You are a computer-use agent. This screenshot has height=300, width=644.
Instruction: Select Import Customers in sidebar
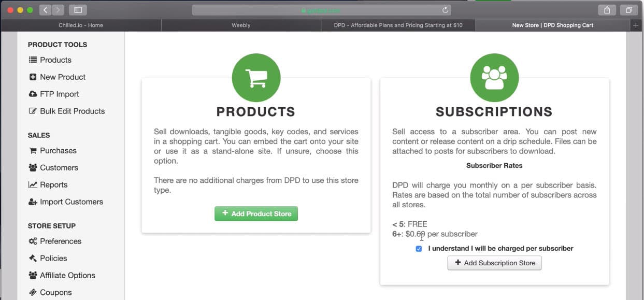tap(71, 202)
